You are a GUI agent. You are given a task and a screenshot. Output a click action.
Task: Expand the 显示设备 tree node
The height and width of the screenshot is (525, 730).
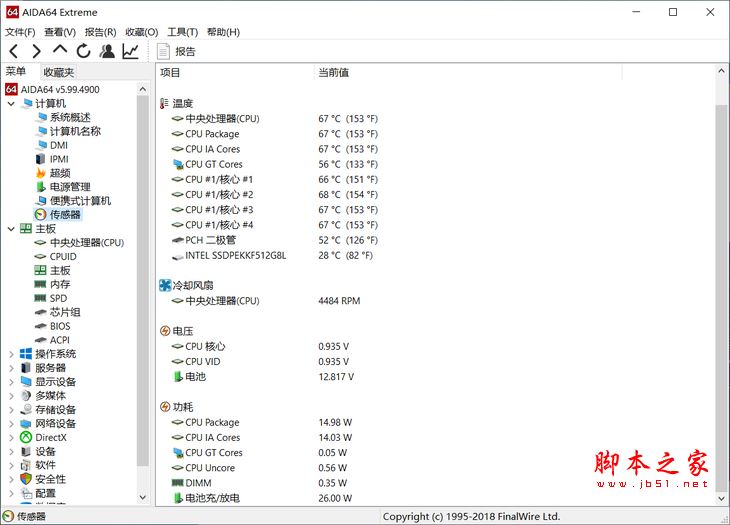coord(11,382)
